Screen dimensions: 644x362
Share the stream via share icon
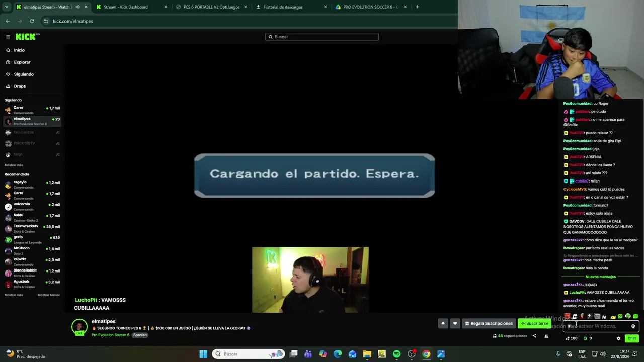coord(534,336)
